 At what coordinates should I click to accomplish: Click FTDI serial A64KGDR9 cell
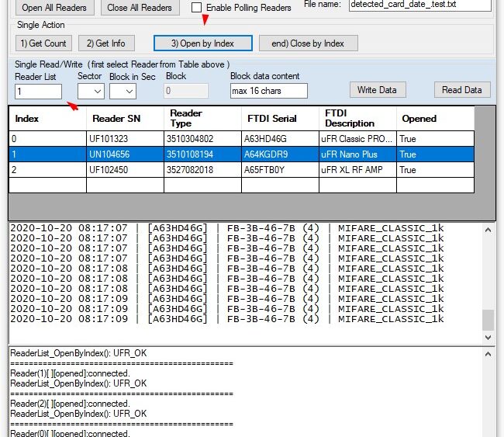(x=280, y=154)
